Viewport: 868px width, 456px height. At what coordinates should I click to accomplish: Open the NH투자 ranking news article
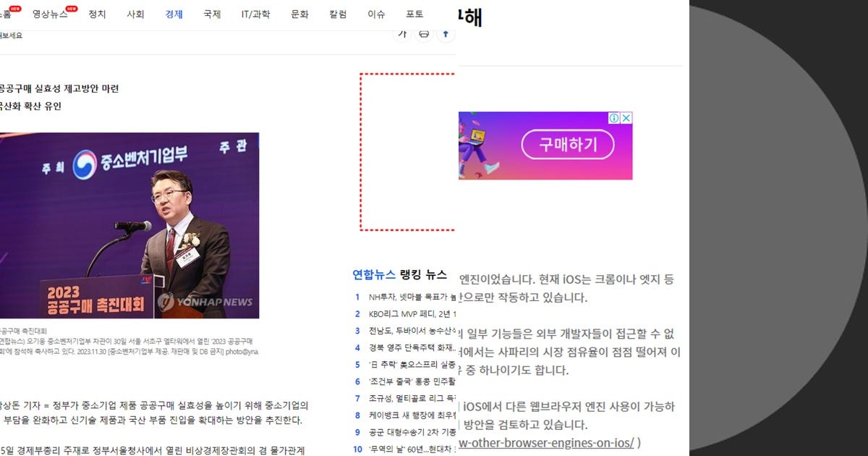[x=405, y=297]
